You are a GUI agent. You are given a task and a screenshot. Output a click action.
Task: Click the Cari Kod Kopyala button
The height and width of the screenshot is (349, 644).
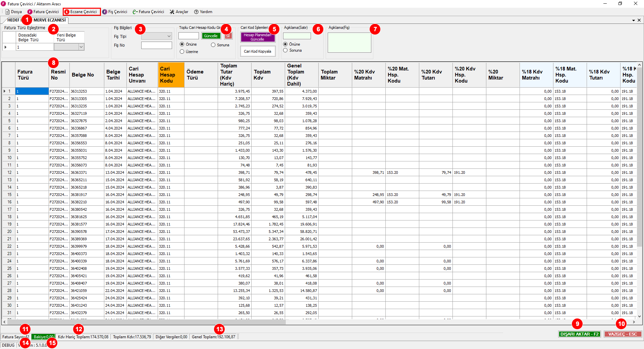coord(258,51)
